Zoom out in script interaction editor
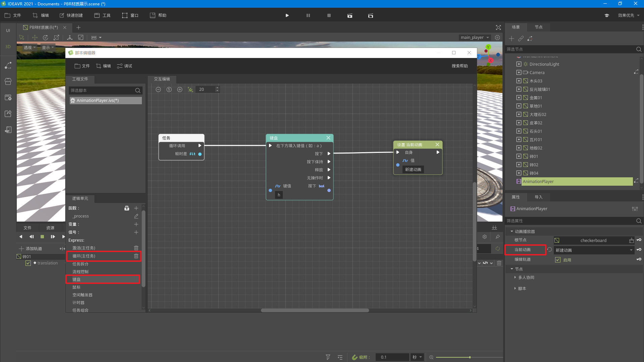644x362 pixels. pos(158,89)
